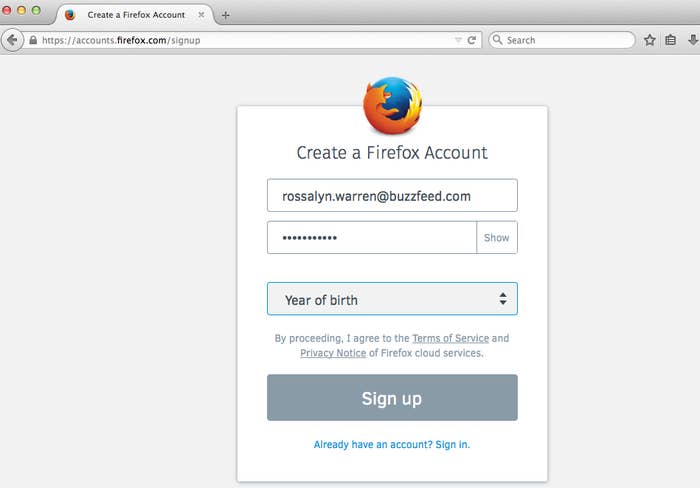Screen dimensions: 700x488
Task: Follow Already have an account? Sign in link
Action: click(x=392, y=444)
